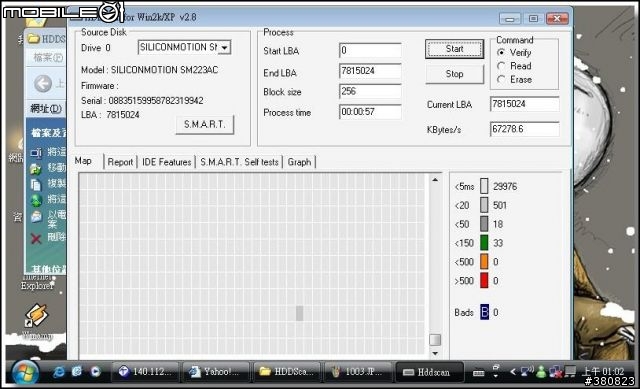Switch to the Map tab

tap(83, 161)
